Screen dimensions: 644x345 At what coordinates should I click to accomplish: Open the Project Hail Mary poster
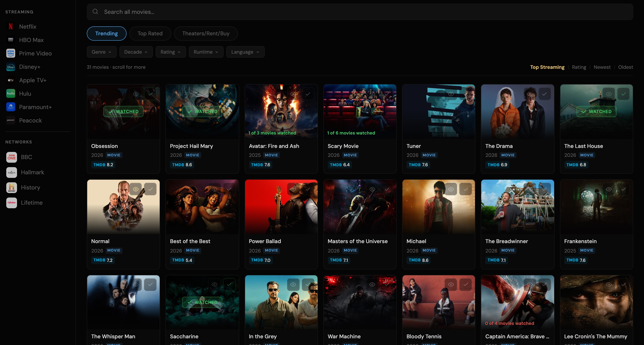202,112
